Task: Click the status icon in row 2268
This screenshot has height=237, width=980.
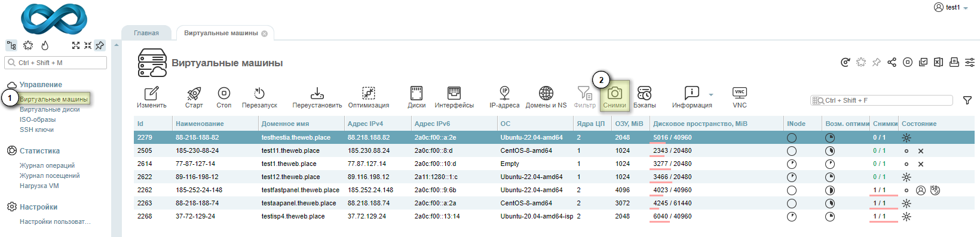Action: (906, 216)
